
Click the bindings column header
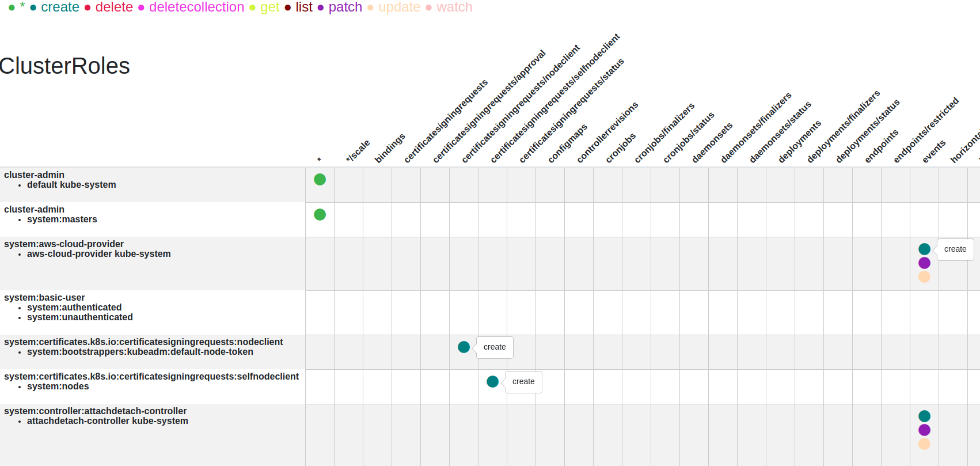tap(390, 148)
